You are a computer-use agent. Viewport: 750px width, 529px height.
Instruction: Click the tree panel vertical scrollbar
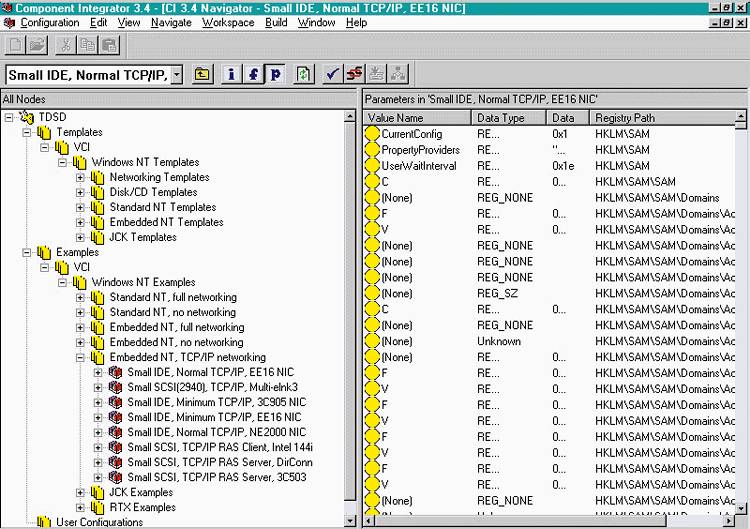tap(350, 317)
